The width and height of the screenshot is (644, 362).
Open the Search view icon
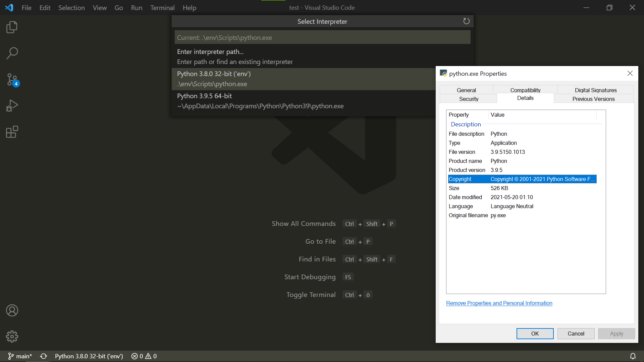(x=12, y=53)
